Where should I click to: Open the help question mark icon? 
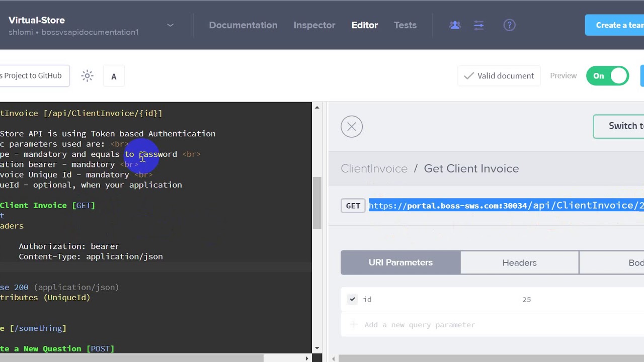509,25
